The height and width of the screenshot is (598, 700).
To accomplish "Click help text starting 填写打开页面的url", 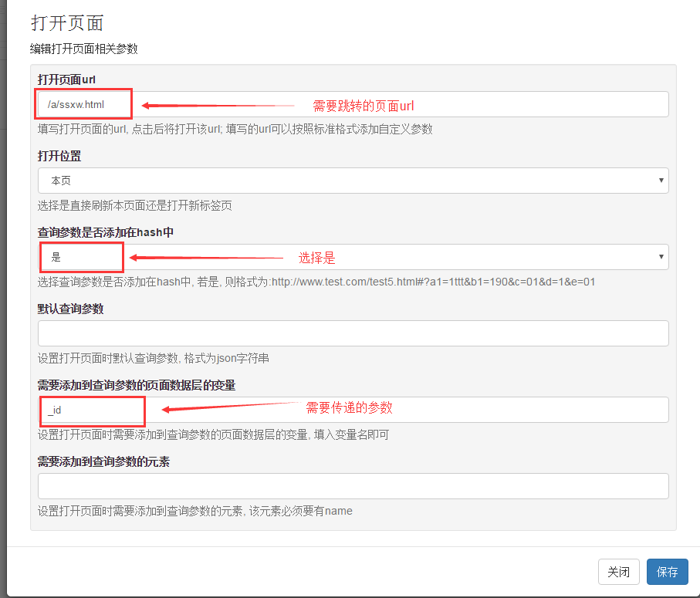I will click(235, 129).
